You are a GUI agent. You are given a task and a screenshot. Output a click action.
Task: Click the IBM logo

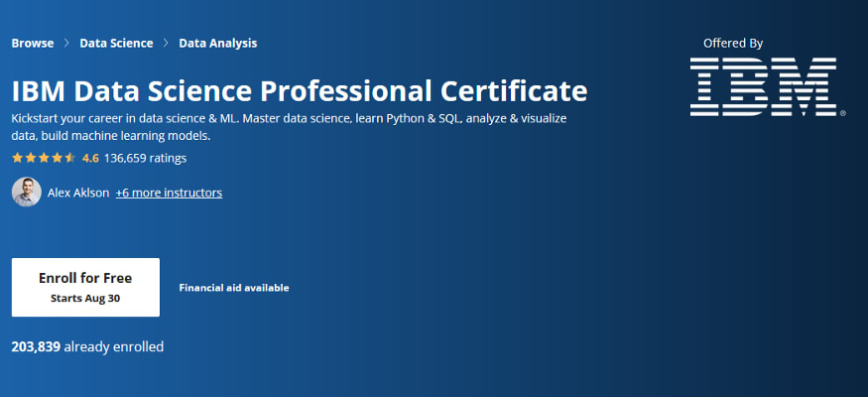pyautogui.click(x=767, y=87)
